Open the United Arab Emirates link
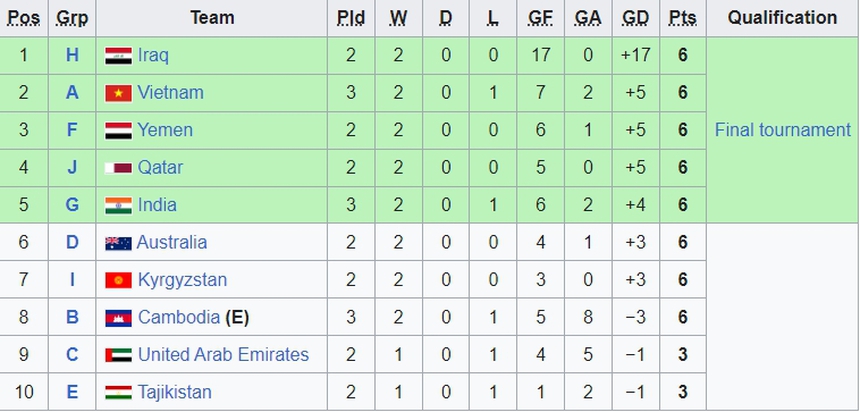Image resolution: width=860 pixels, height=412 pixels. (x=223, y=355)
